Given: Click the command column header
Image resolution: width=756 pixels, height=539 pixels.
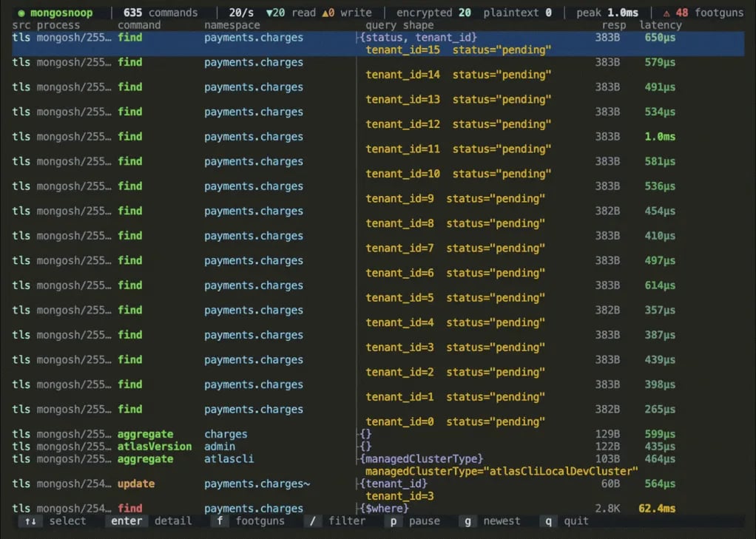Looking at the screenshot, I should pos(139,25).
